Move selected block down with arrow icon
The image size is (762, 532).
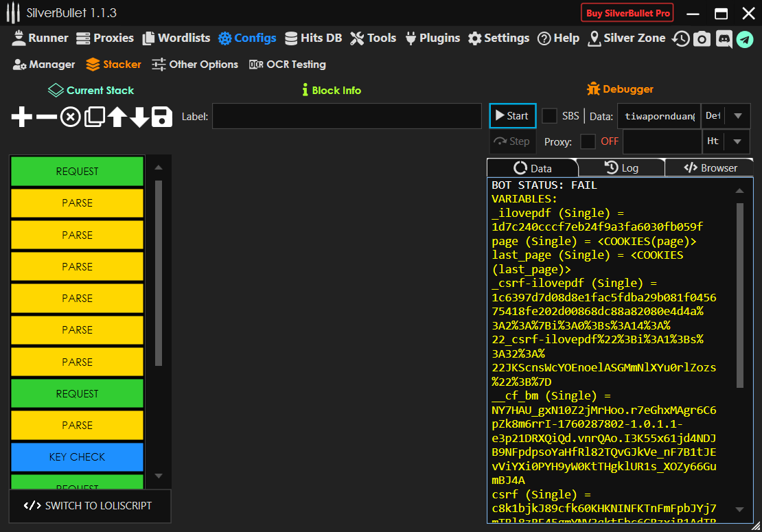point(139,117)
